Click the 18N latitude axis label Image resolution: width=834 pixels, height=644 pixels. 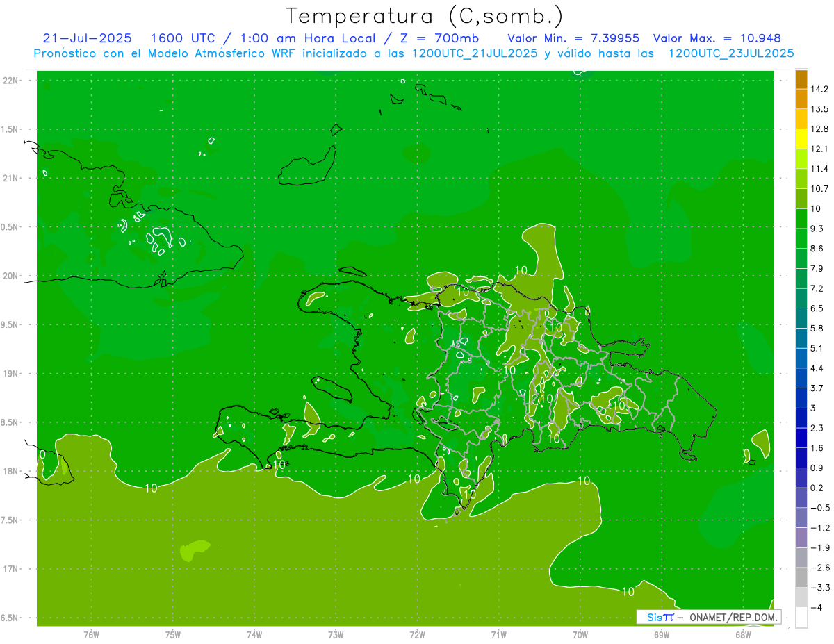coord(10,472)
